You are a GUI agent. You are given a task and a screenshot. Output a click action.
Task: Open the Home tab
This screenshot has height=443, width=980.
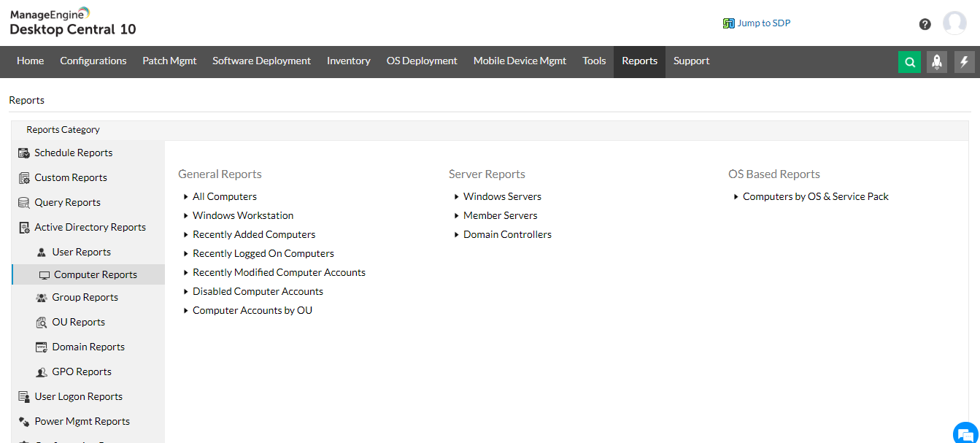click(x=30, y=61)
